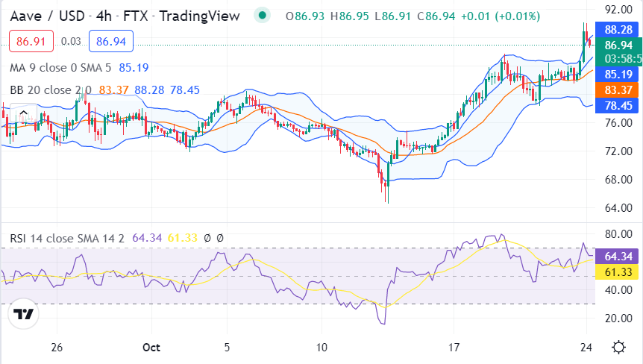
Task: Click the 80.00 RSI scale label
Action: point(618,234)
